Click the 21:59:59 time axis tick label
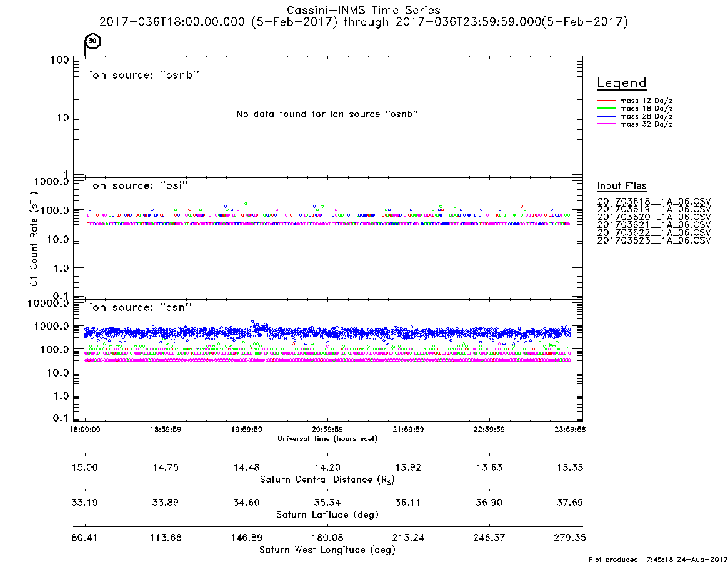This screenshot has width=728, height=562. click(x=408, y=430)
